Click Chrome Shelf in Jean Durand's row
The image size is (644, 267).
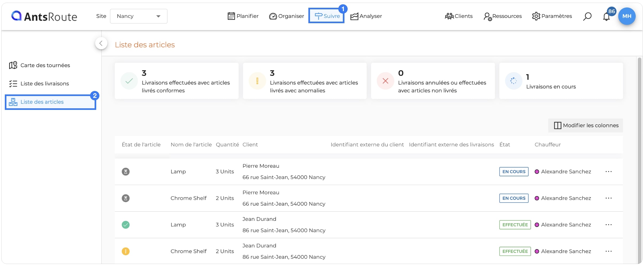tap(188, 251)
